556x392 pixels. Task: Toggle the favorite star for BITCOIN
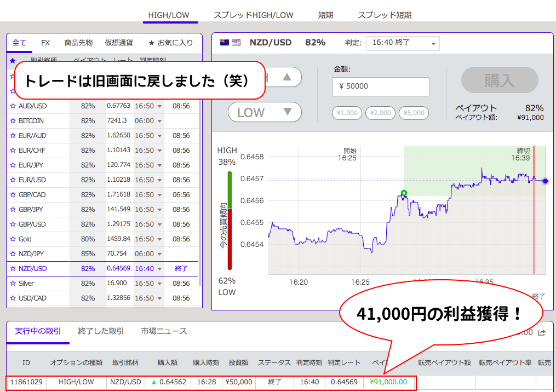(13, 120)
